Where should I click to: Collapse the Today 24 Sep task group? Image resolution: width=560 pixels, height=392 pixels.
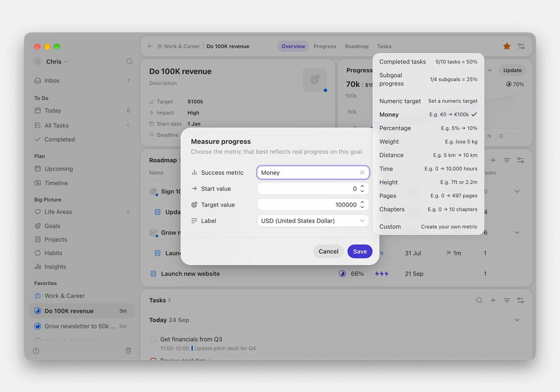click(x=517, y=320)
